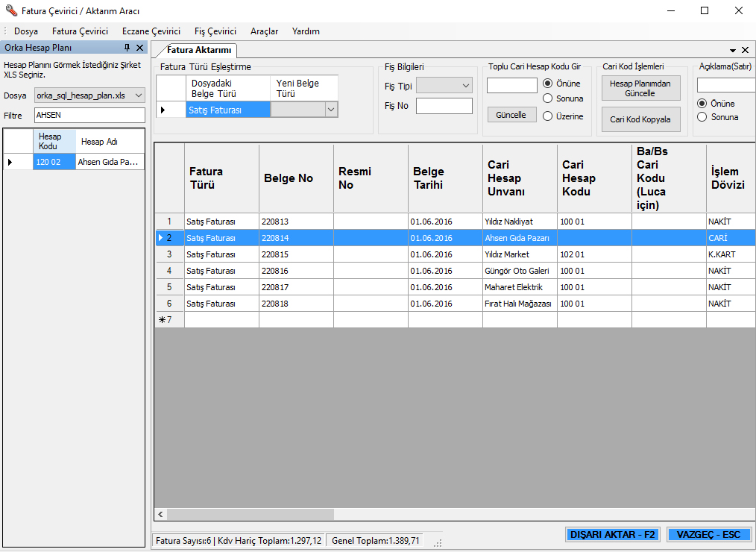This screenshot has width=756, height=552.
Task: Choose the Üzerine radio button
Action: (x=548, y=116)
